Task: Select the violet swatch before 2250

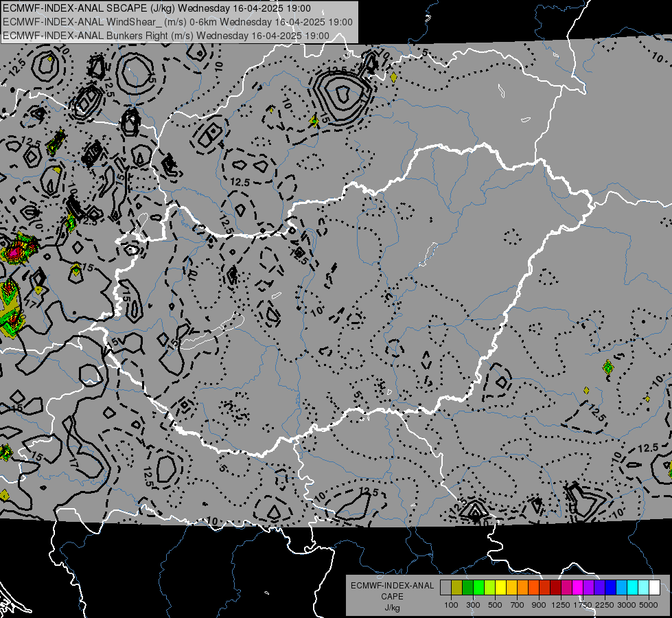Action: [599, 588]
